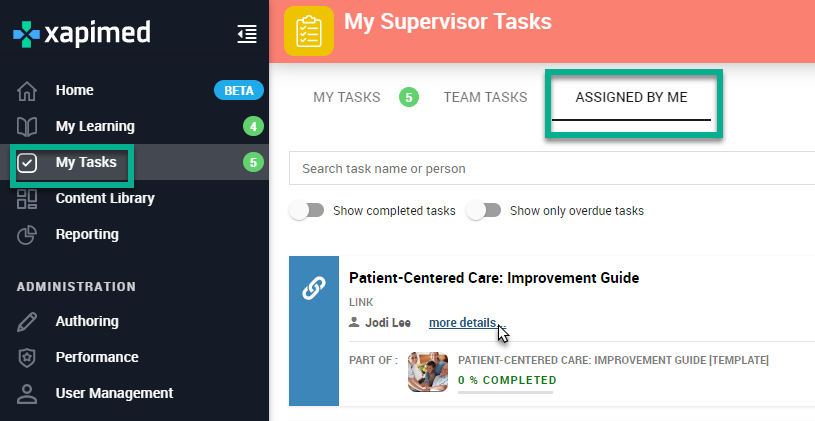Focus the search task name field
Viewport: 815px width, 421px height.
coord(552,168)
